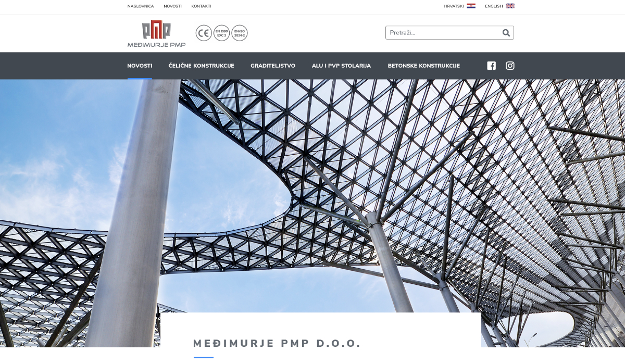625x364 pixels.
Task: Click the EN ISO 3834-2 badge
Action: coord(240,33)
